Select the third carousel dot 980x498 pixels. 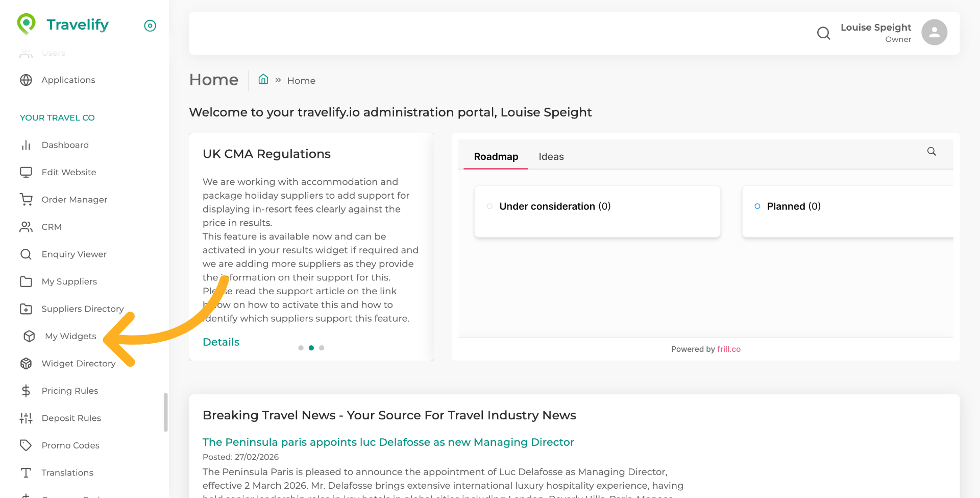click(322, 348)
